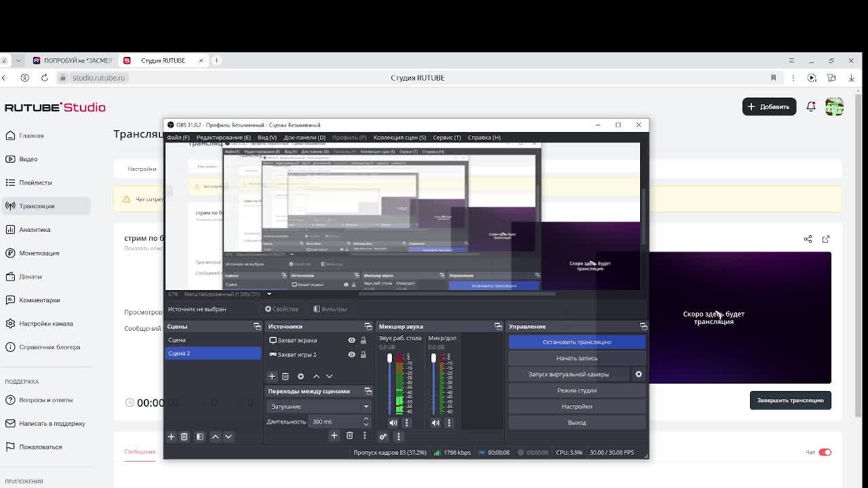Viewport: 868px width, 488px height.
Task: Remove the transition with the trash icon
Action: tap(350, 436)
